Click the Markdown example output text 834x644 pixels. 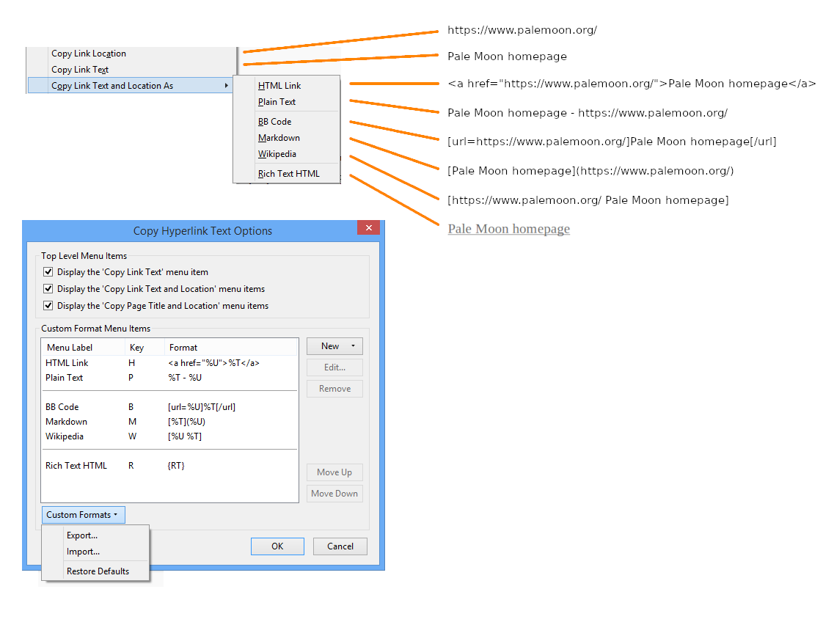(x=590, y=171)
